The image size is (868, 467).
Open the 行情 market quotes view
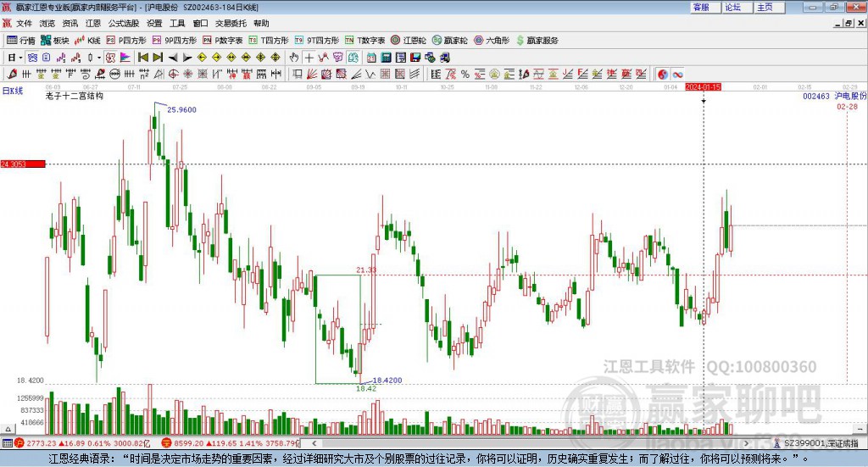pos(21,40)
